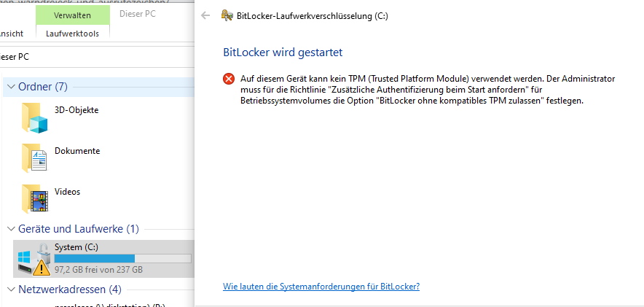644x307 pixels.
Task: Select the '3D-Objekte' folder label
Action: click(76, 110)
